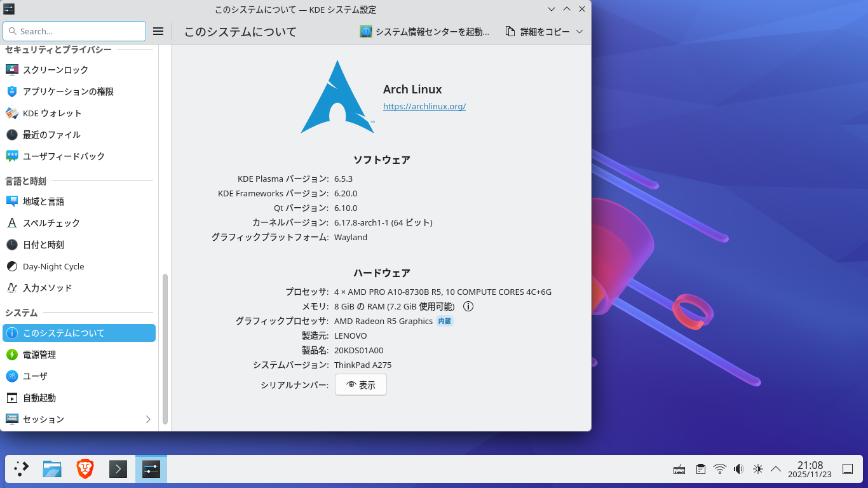Open the hamburger menu next to search
The image size is (868, 488).
point(158,31)
